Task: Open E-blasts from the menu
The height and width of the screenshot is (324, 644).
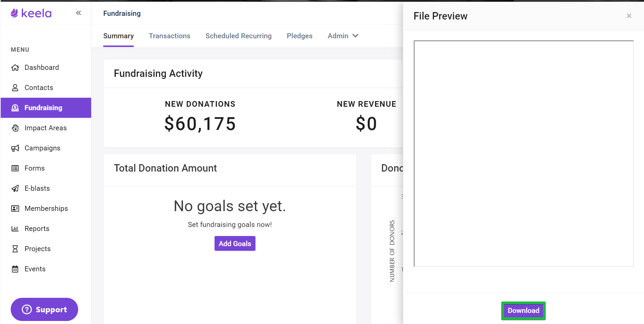Action: coord(46,188)
